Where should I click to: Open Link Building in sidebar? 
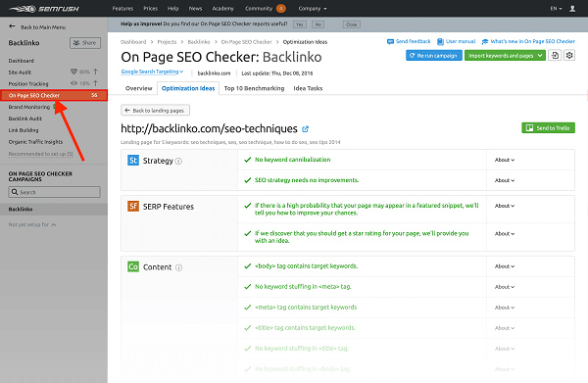24,130
